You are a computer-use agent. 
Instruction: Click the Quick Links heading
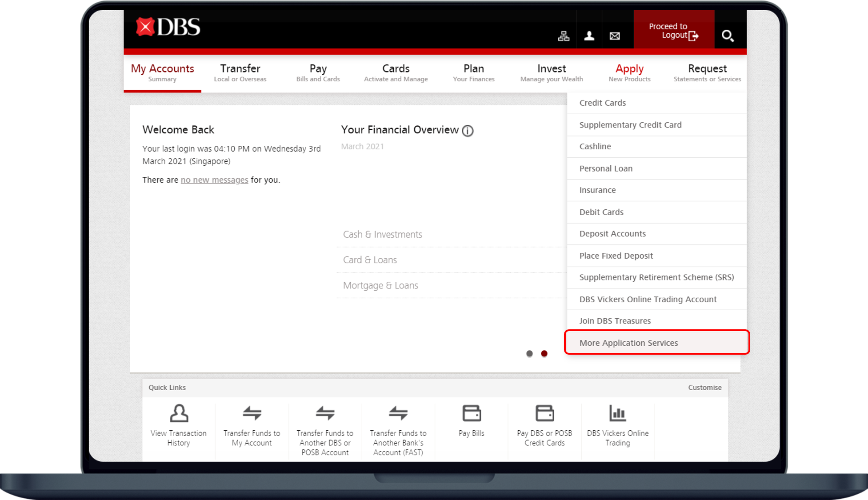click(167, 388)
